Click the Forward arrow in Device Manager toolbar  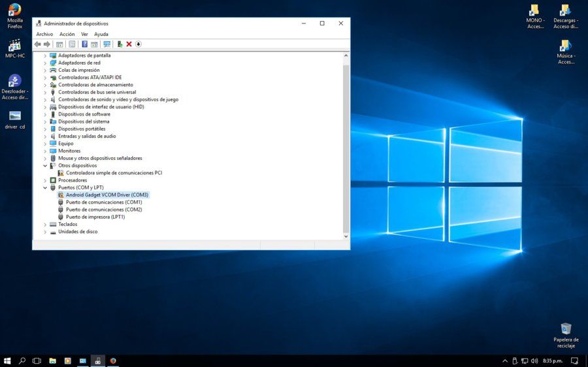[x=47, y=44]
